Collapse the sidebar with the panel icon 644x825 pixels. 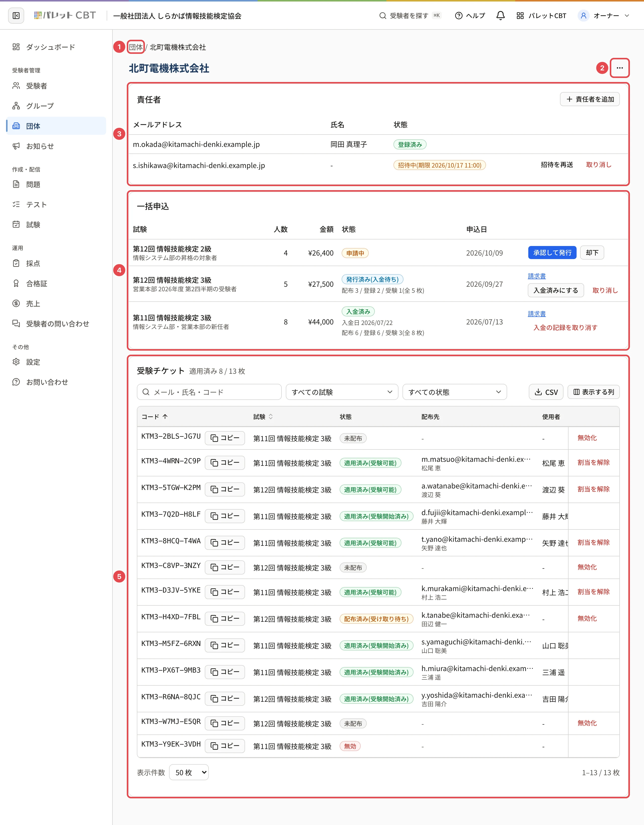[x=16, y=16]
